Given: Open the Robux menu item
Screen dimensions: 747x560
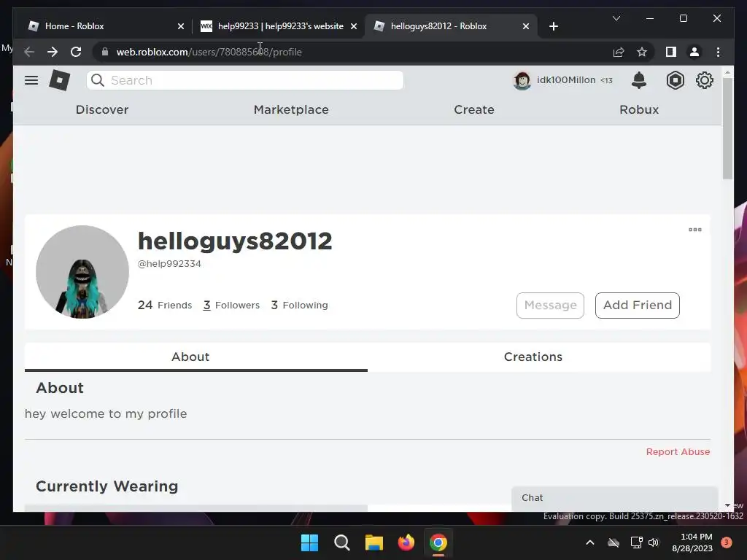Looking at the screenshot, I should coord(639,109).
